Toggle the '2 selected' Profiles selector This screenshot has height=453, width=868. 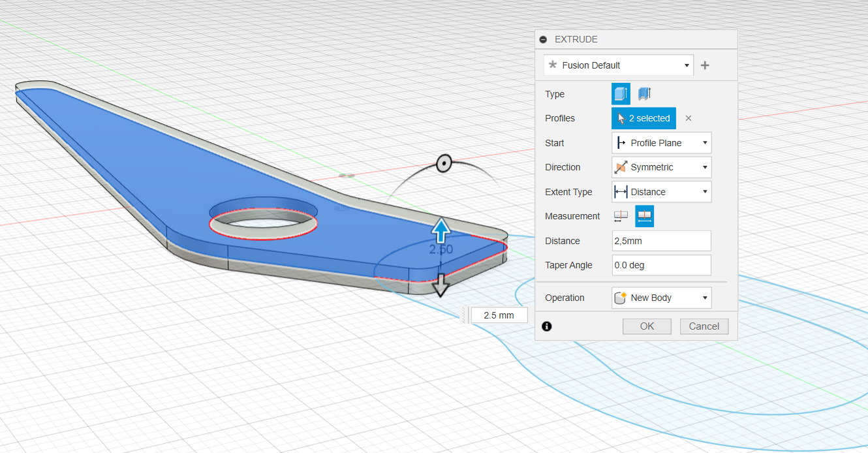[643, 118]
